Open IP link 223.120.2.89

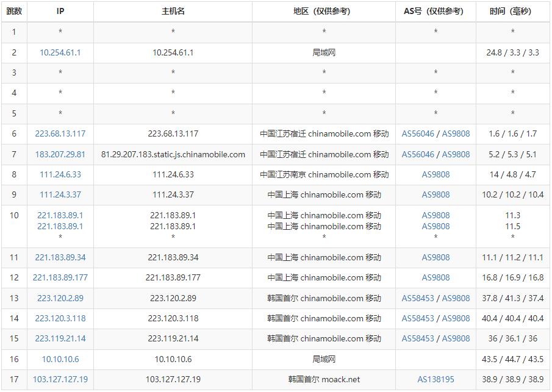click(x=60, y=298)
